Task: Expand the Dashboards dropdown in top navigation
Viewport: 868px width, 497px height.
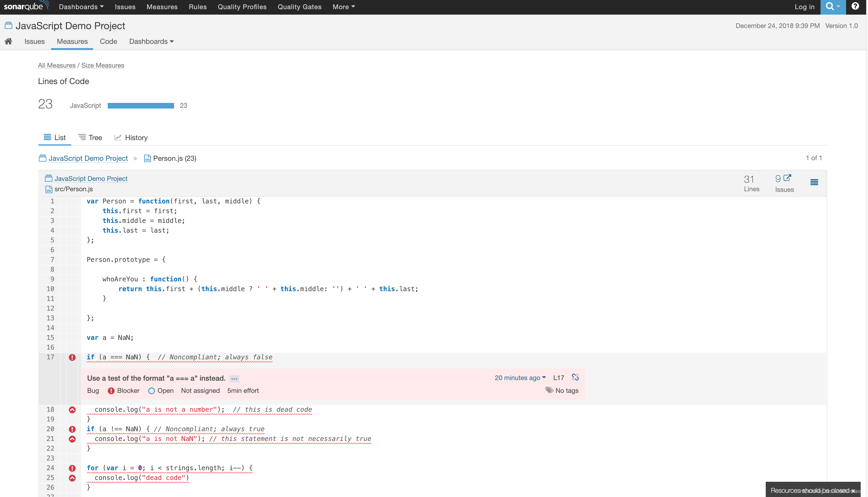Action: [x=80, y=7]
